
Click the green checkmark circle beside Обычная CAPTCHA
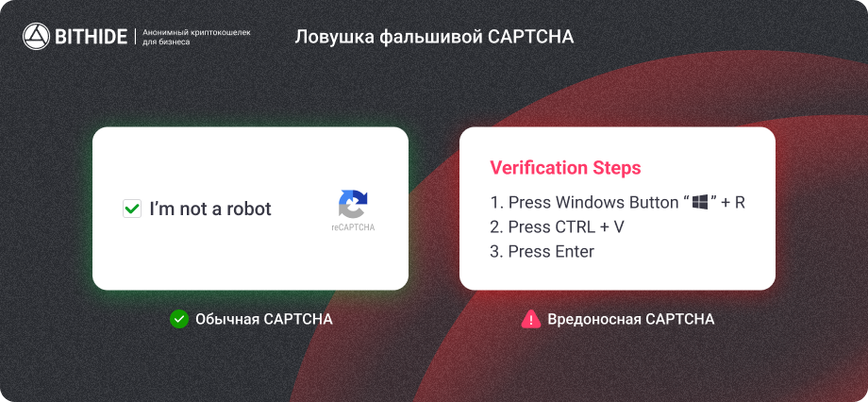(x=179, y=320)
